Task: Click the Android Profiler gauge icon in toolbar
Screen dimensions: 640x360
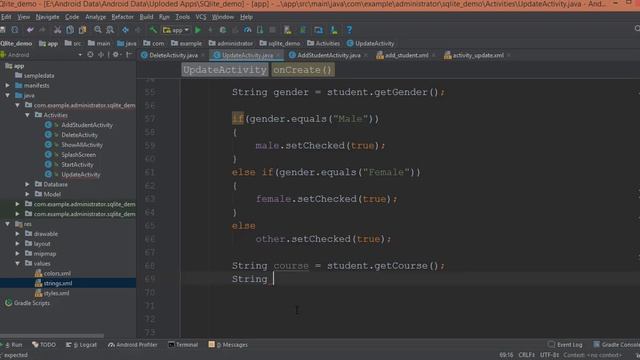Action: coord(247,30)
